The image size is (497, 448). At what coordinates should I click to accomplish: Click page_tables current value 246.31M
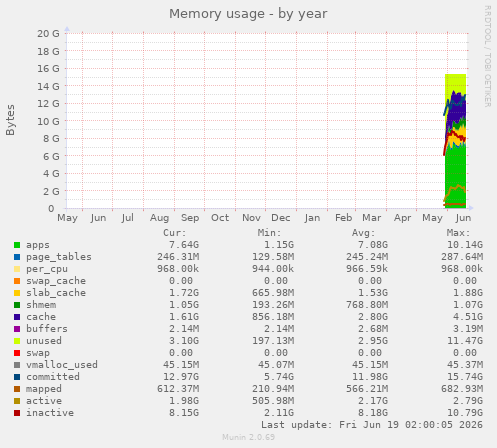coord(178,257)
